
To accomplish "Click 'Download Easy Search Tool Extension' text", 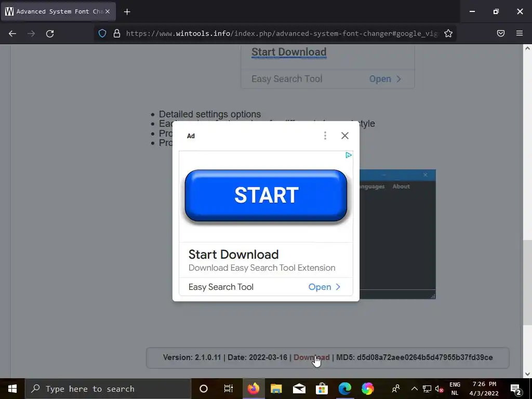I will (x=262, y=268).
